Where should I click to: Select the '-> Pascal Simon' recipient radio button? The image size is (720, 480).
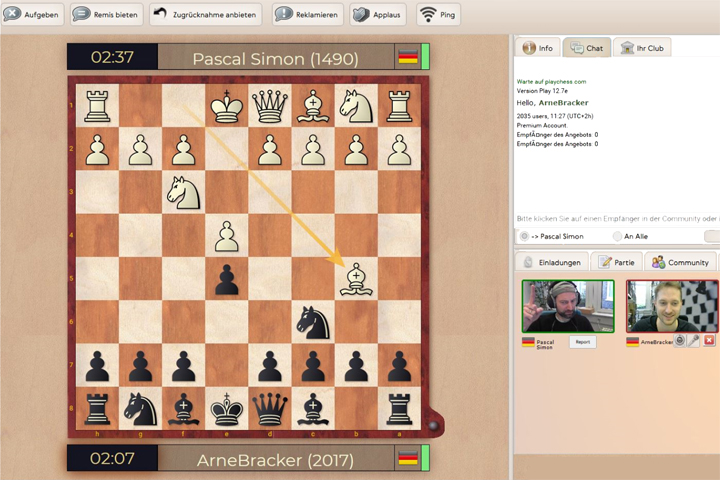point(524,236)
